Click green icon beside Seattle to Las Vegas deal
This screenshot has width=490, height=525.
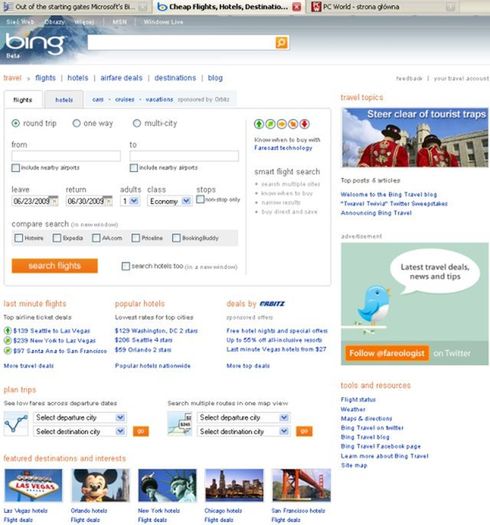[7, 331]
